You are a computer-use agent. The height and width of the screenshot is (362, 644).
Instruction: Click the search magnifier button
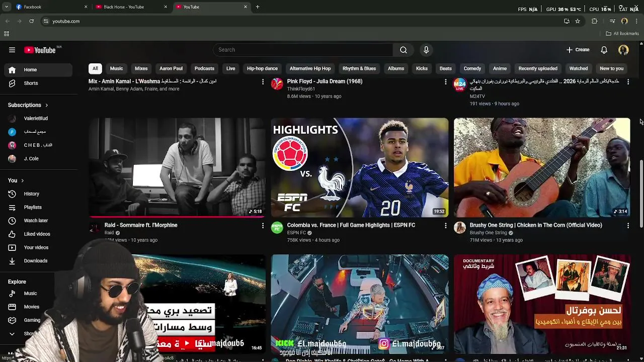pos(404,50)
